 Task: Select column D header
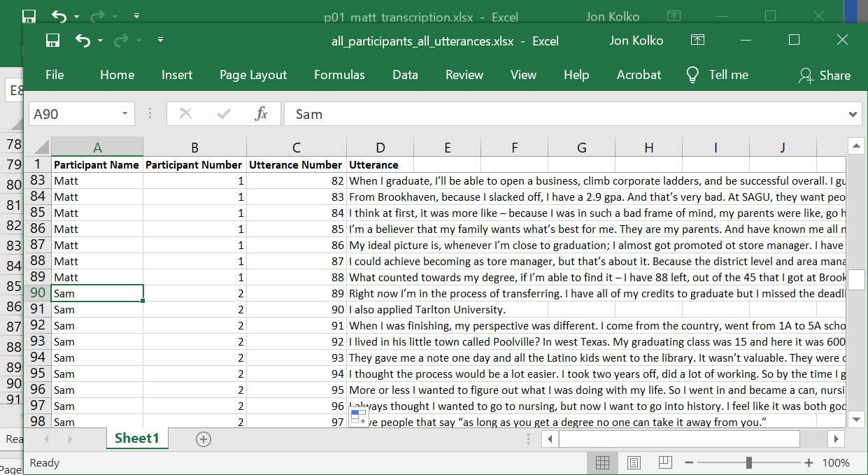pyautogui.click(x=380, y=148)
